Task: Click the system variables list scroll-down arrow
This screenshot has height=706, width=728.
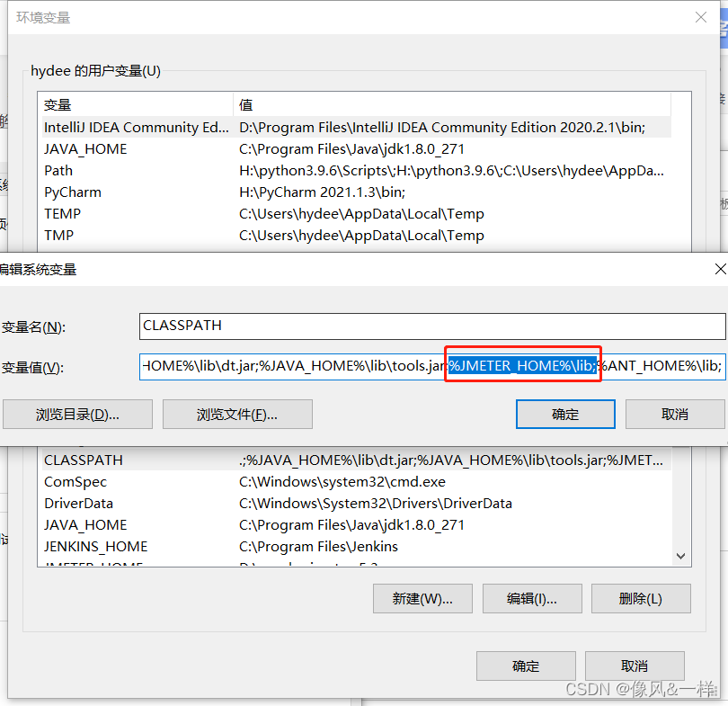Action: 680,556
